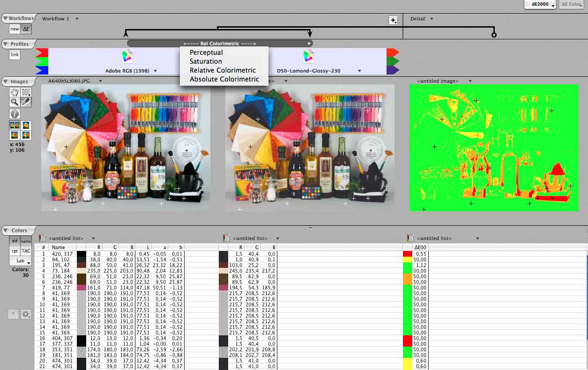Screen dimensions: 588x370
Task: Choose bottom-left single image view icon
Action: [x=15, y=135]
